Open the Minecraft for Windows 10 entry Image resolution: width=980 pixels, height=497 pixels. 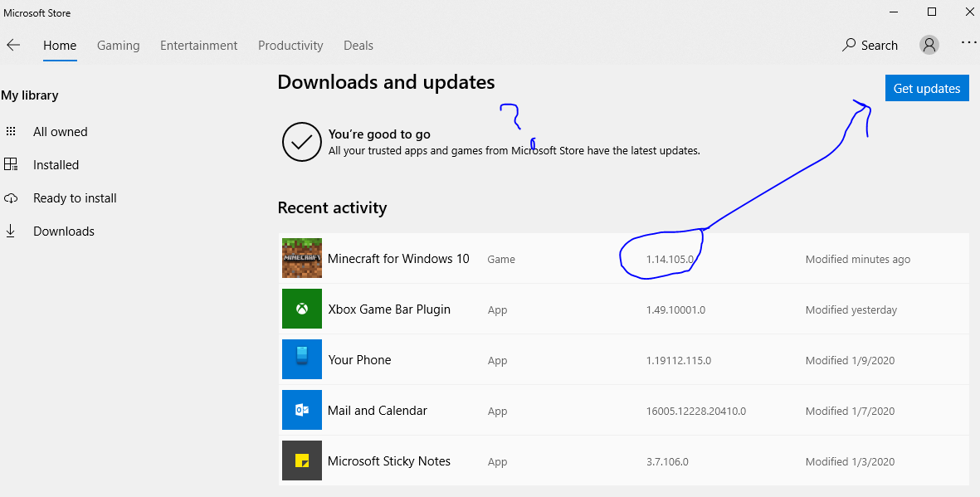point(398,259)
